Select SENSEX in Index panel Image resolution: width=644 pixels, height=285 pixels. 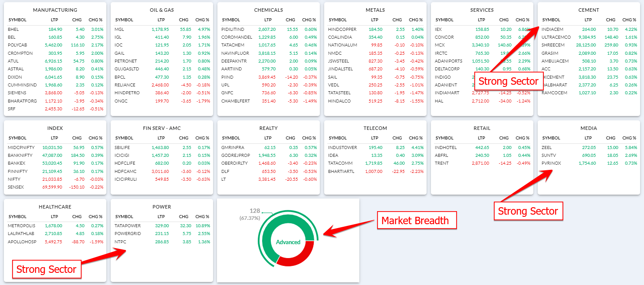click(x=15, y=187)
